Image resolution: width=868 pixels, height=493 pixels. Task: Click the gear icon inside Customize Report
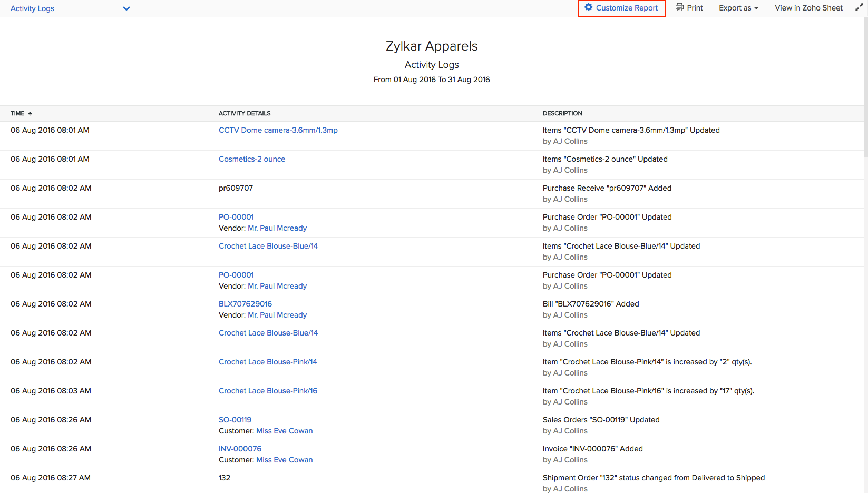click(588, 8)
